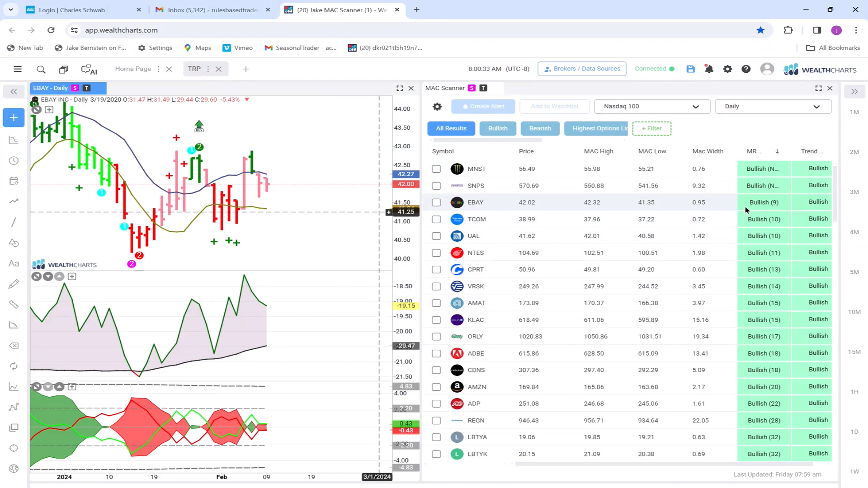
Task: Collapse oscillator indicator down arrow button
Action: [x=48, y=277]
